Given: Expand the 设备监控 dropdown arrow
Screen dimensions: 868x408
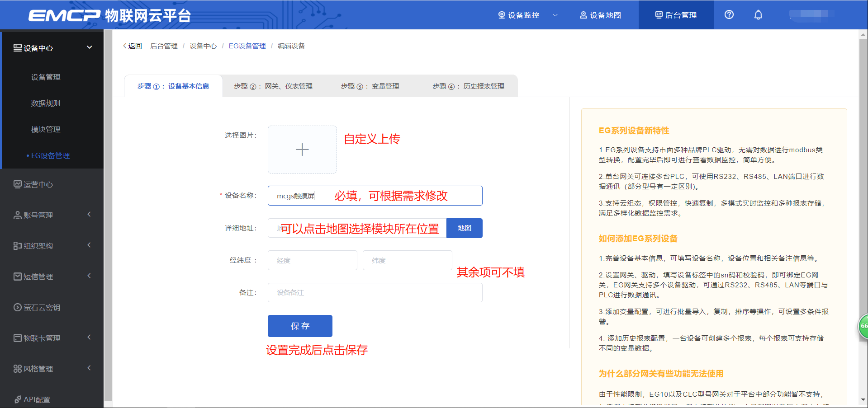Looking at the screenshot, I should [555, 15].
